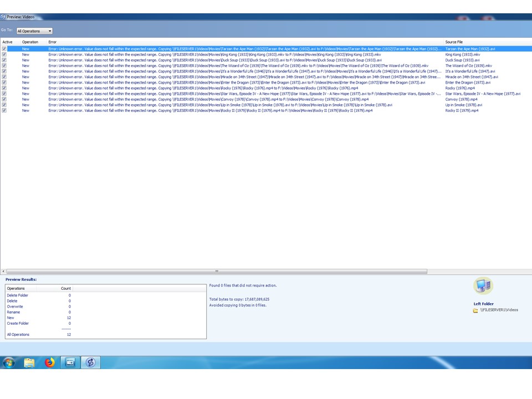Open the window-shaped taskbar app next to Firefox
532x399 pixels.
click(70, 362)
